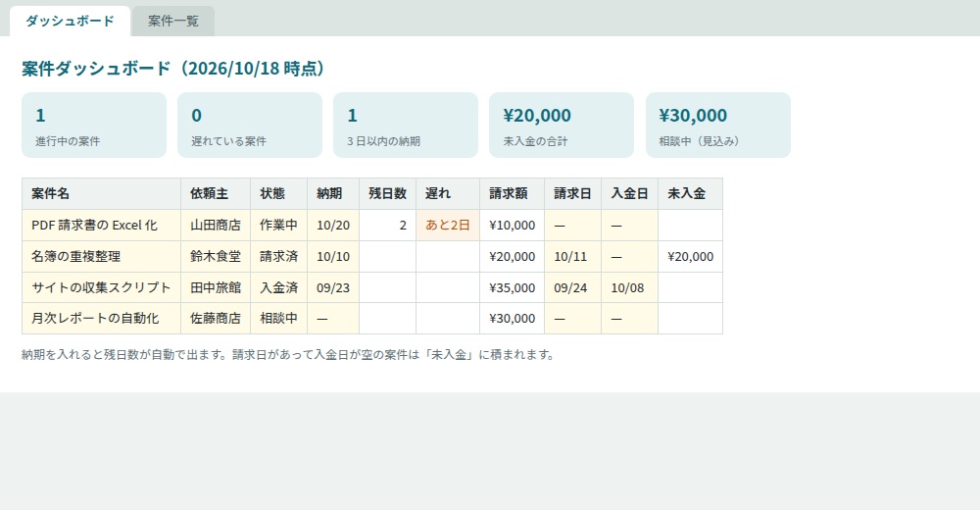Click the ¥20,000 invoice amount in 鈴木食堂 row

coord(512,257)
